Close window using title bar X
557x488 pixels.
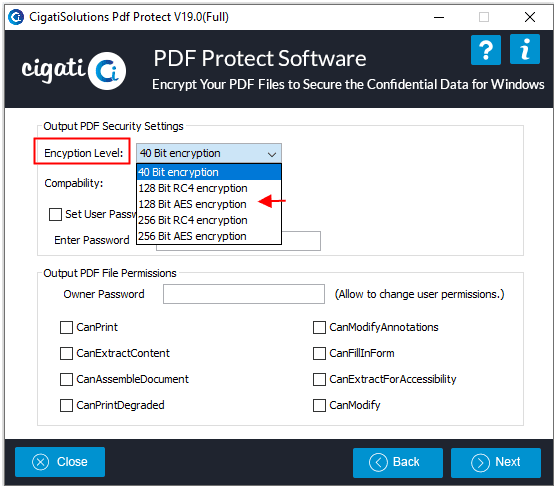click(x=530, y=17)
